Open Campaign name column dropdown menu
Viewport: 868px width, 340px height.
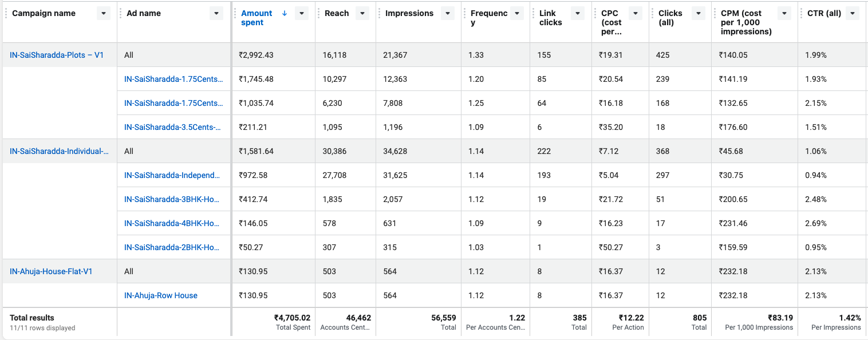(103, 13)
